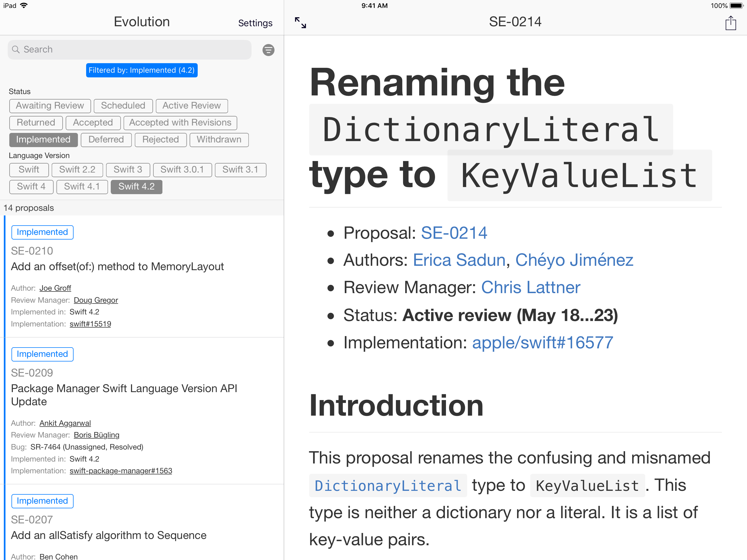This screenshot has height=560, width=747.
Task: Open the swift#15519 implementation link
Action: click(90, 324)
